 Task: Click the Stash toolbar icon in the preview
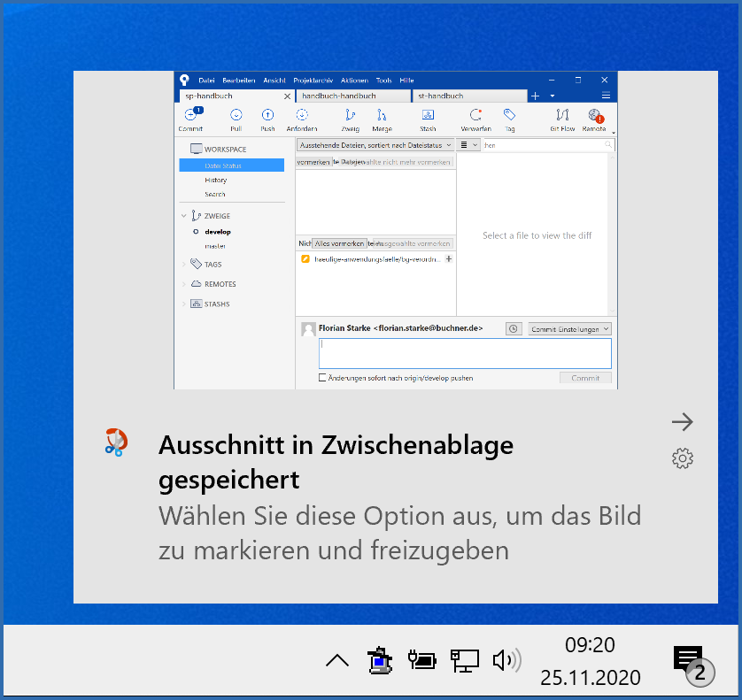[x=428, y=116]
